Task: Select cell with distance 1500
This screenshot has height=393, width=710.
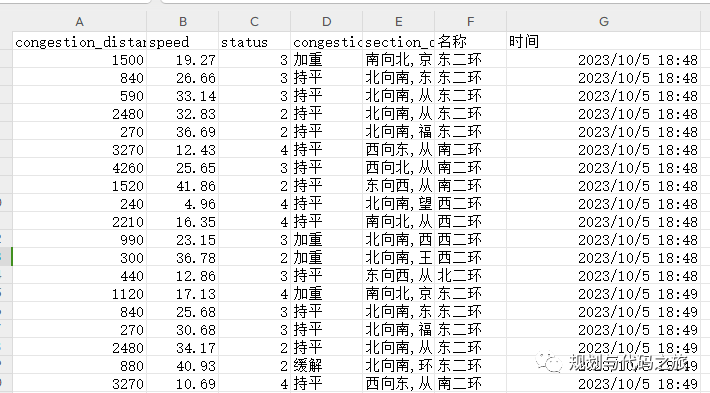Action: 79,60
